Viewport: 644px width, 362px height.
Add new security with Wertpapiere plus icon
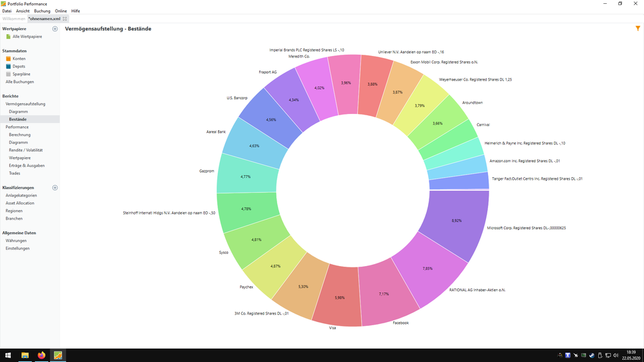click(x=55, y=29)
